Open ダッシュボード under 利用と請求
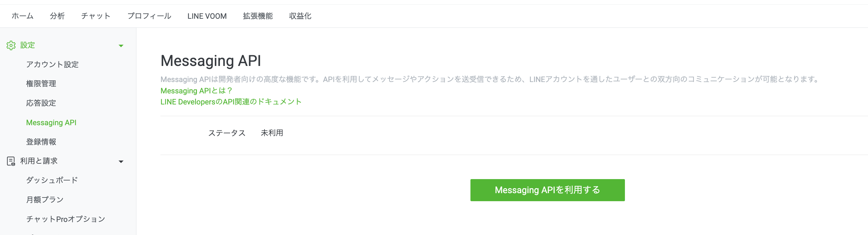 point(52,180)
